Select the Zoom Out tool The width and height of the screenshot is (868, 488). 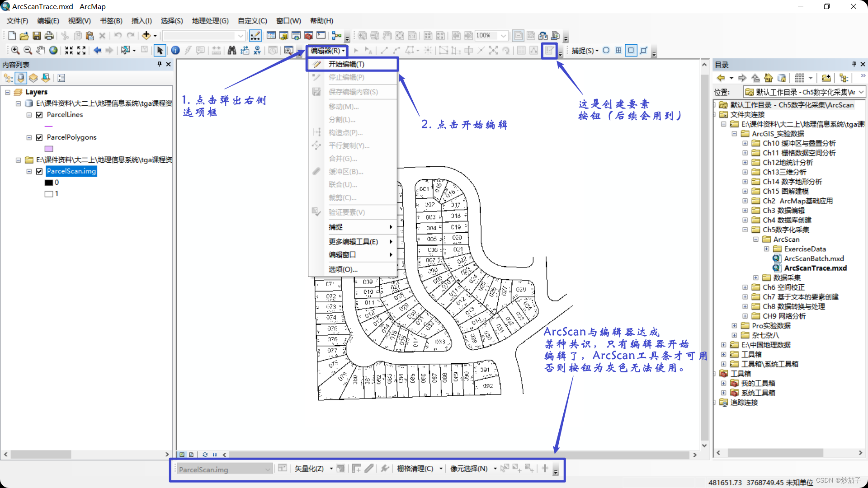[28, 50]
